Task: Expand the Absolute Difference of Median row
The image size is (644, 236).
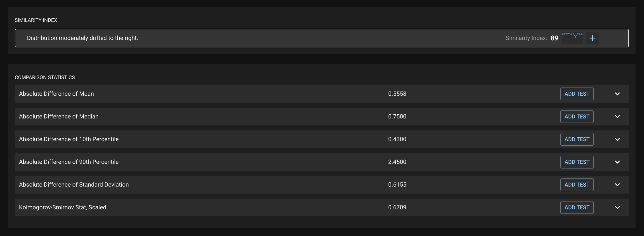Action: (617, 117)
